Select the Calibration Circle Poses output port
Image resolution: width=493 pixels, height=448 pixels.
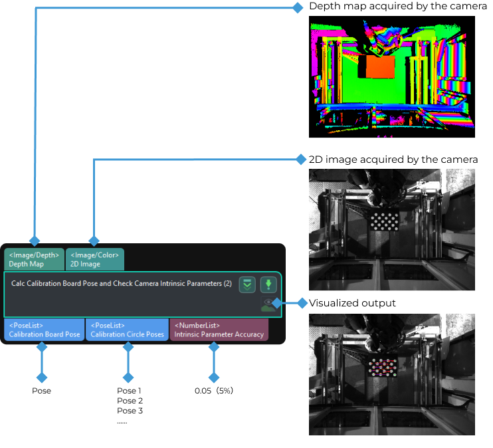128,330
